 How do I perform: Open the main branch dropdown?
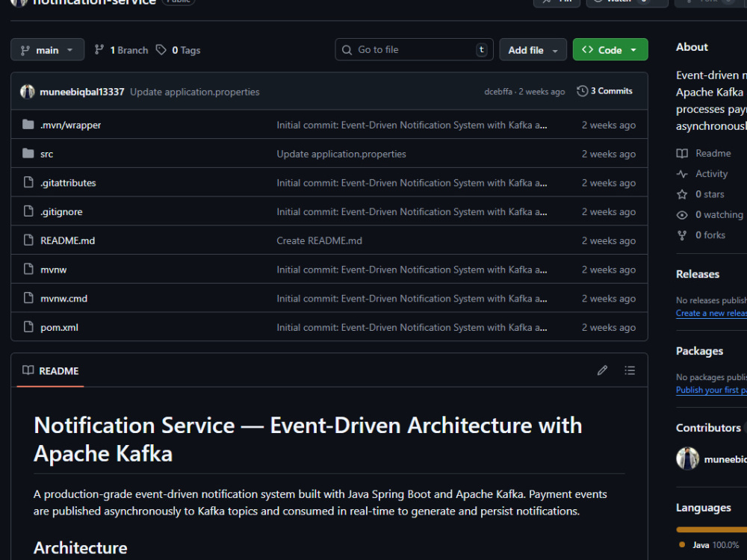click(x=47, y=49)
